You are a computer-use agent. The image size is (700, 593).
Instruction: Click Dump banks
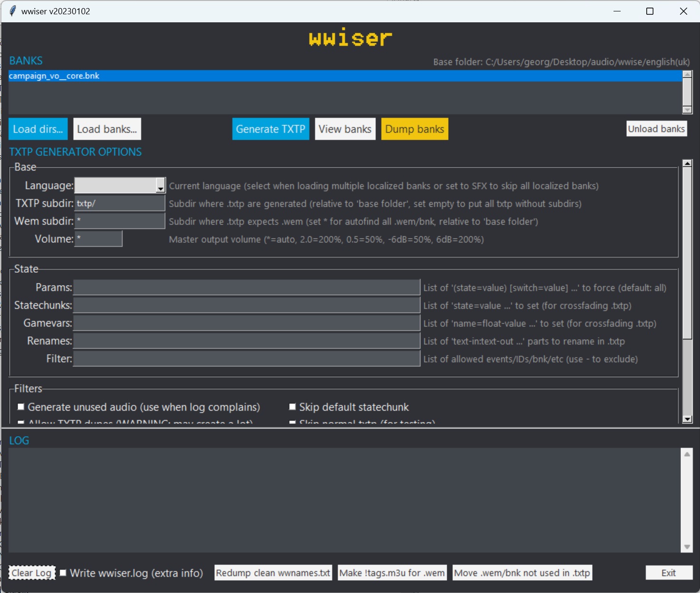[x=414, y=129]
